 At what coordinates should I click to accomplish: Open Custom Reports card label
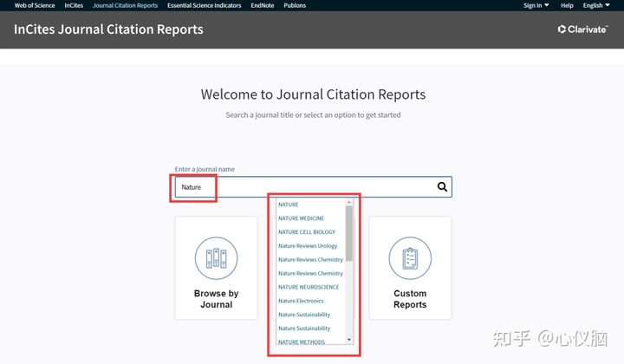coord(410,299)
